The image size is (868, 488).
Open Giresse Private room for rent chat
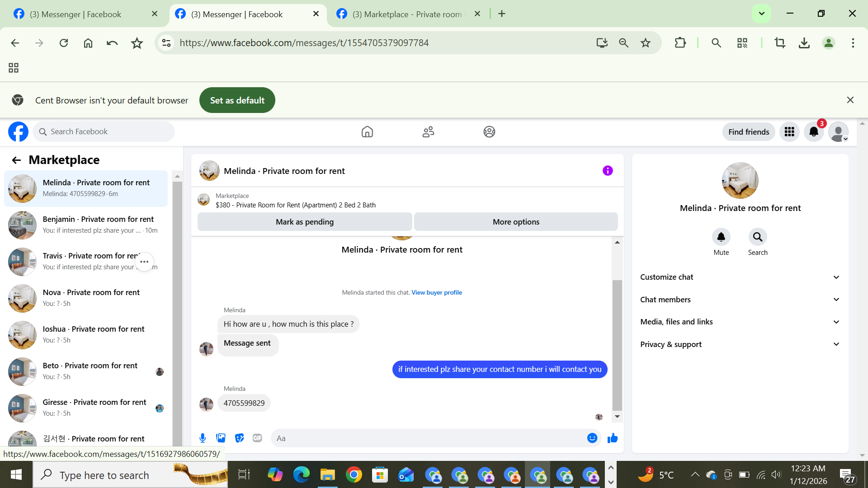86,408
